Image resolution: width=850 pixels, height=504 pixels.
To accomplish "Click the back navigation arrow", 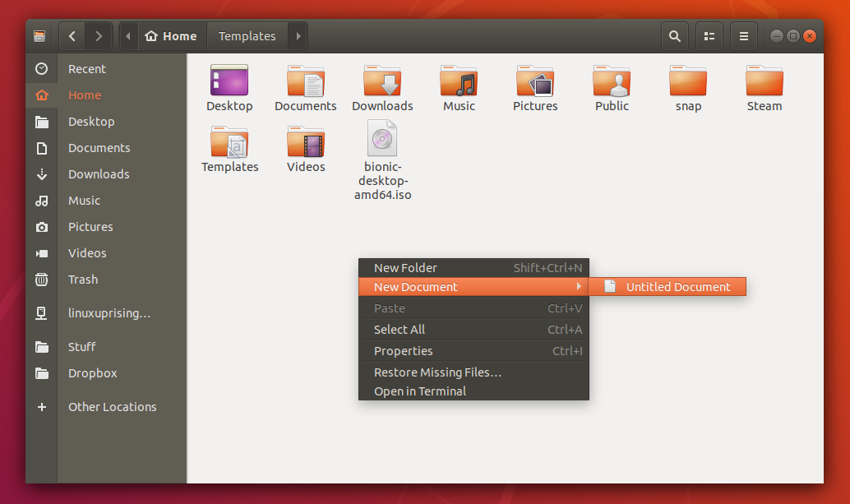I will coord(72,35).
